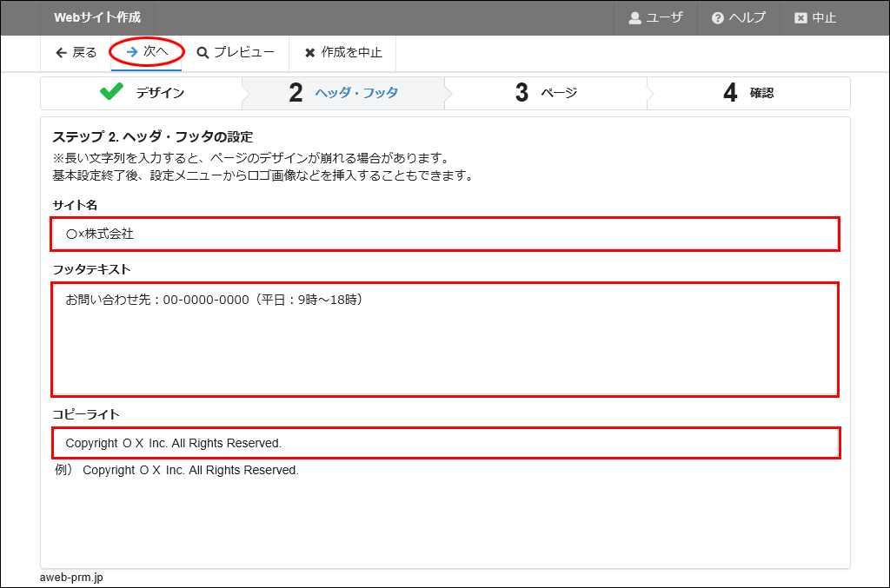Focus the コピーライト input field

click(x=445, y=443)
